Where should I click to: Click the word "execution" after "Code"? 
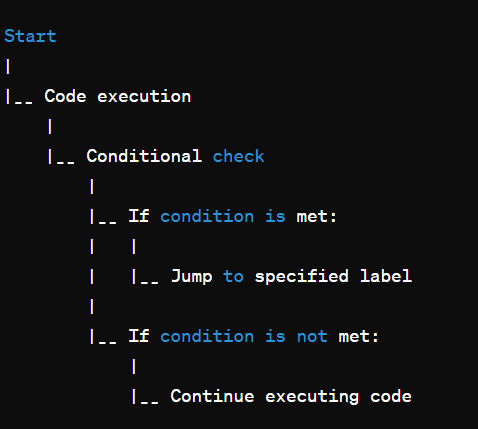point(144,96)
